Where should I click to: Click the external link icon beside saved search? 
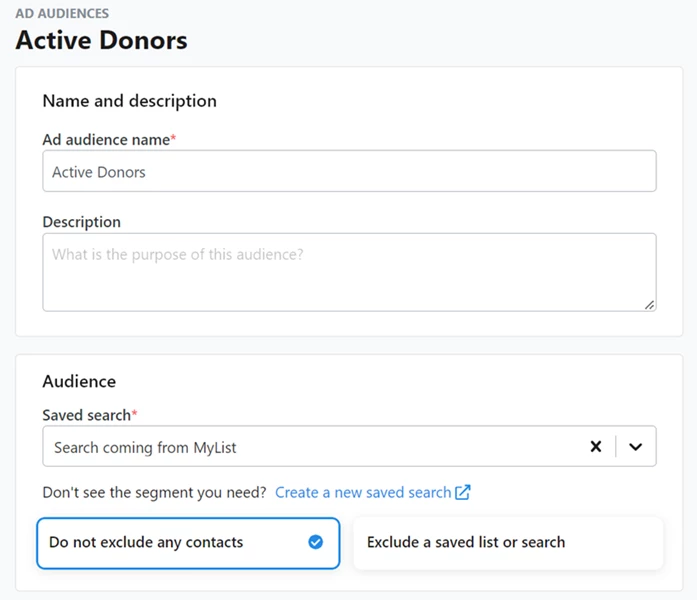[x=462, y=492]
